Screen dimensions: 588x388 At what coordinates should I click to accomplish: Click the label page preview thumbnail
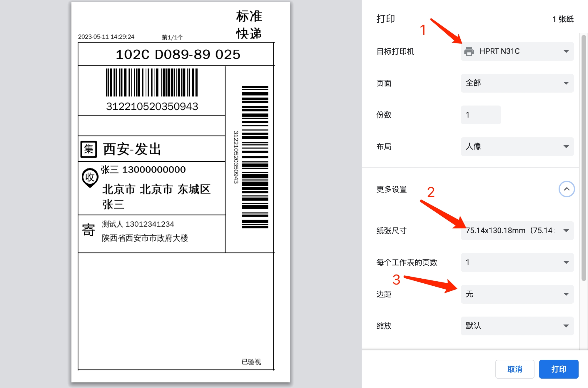[x=181, y=193]
